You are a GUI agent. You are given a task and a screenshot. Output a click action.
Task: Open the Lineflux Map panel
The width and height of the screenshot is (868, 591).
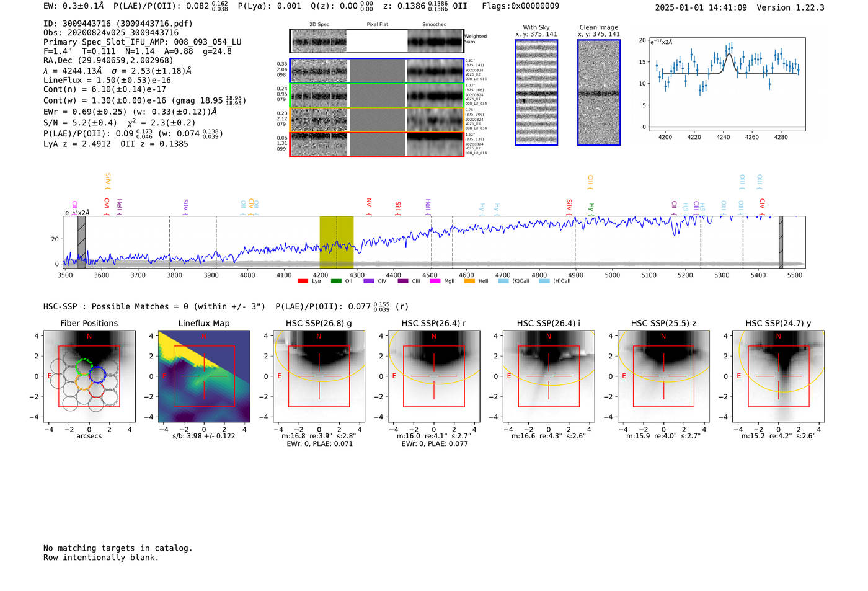(x=204, y=376)
